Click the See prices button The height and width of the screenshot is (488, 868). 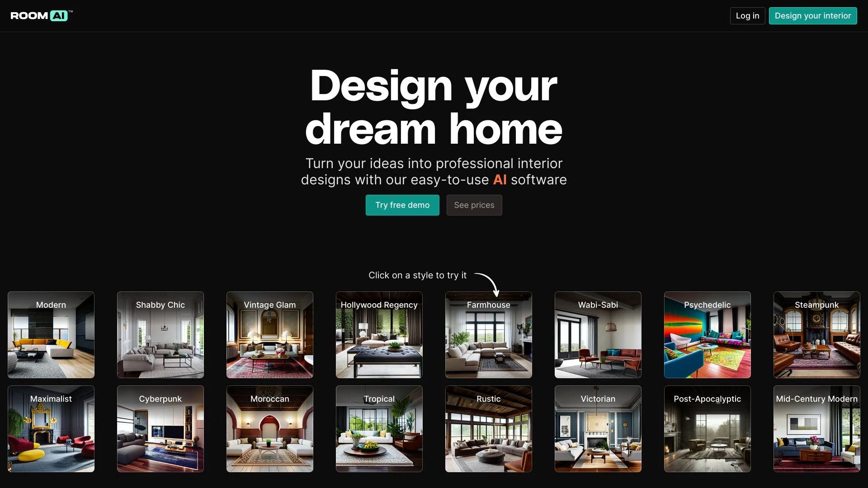point(474,204)
